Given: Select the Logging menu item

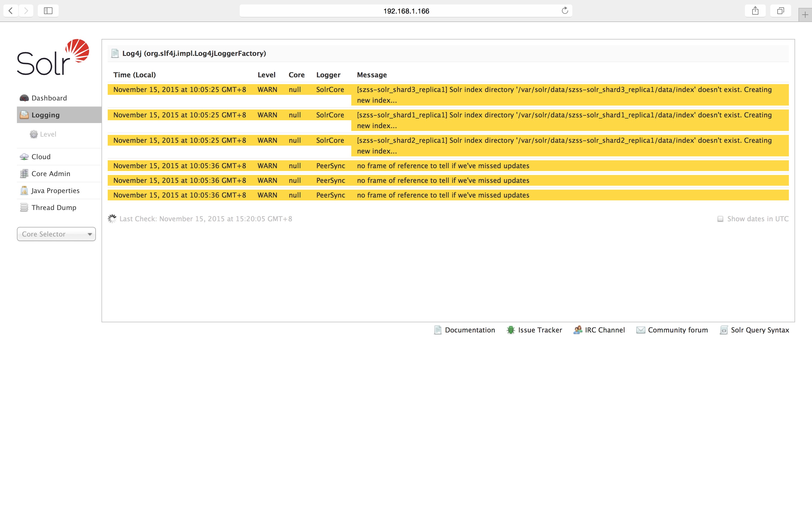Looking at the screenshot, I should tap(59, 115).
